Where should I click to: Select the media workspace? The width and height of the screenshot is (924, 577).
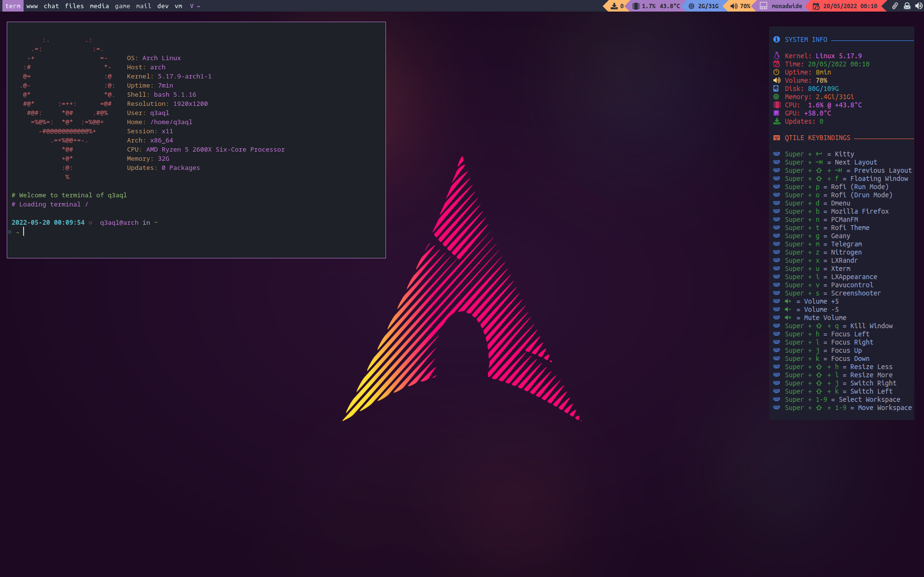[99, 6]
